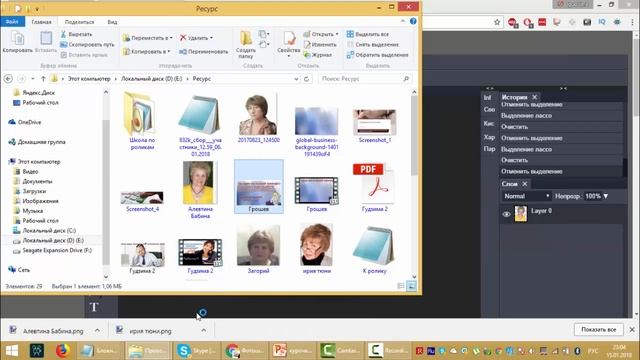Click the Журнал history command
Viewport: 640px width, 360px height.
pos(318,55)
